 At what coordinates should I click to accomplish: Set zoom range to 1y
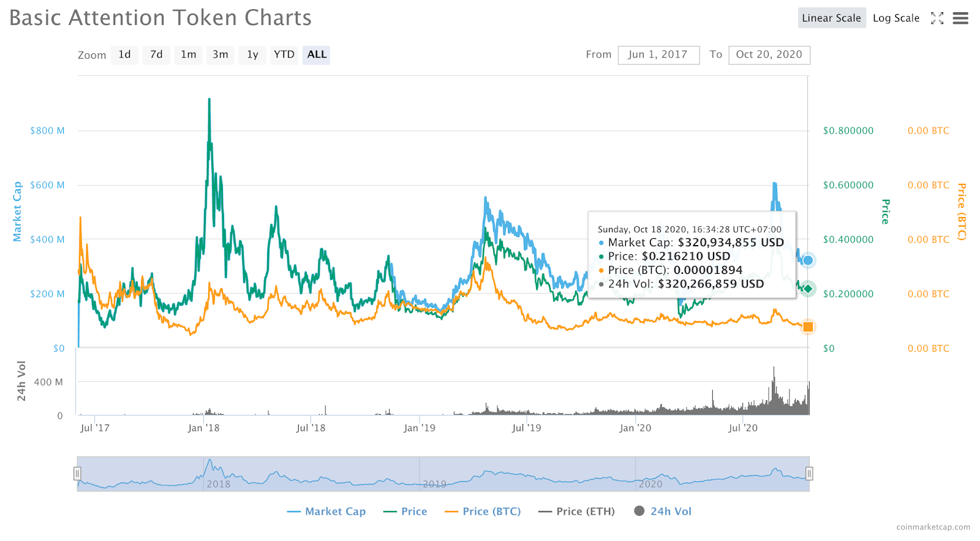(x=252, y=55)
